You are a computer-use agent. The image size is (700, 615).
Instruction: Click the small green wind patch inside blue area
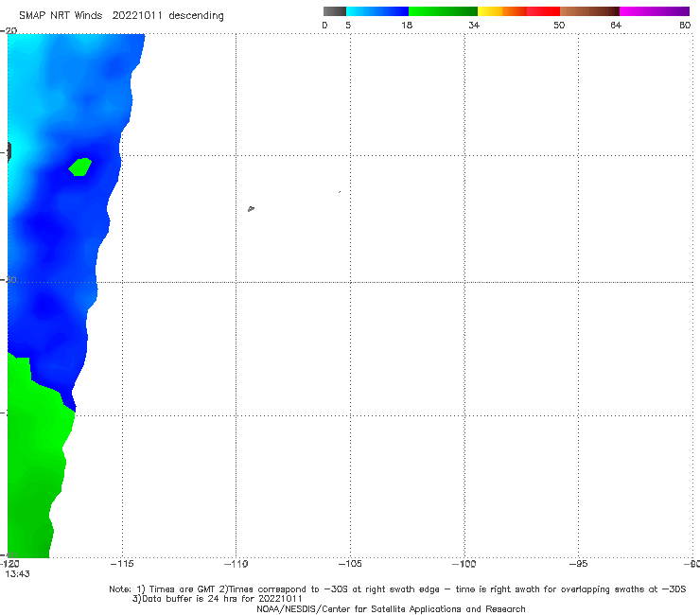pyautogui.click(x=80, y=167)
